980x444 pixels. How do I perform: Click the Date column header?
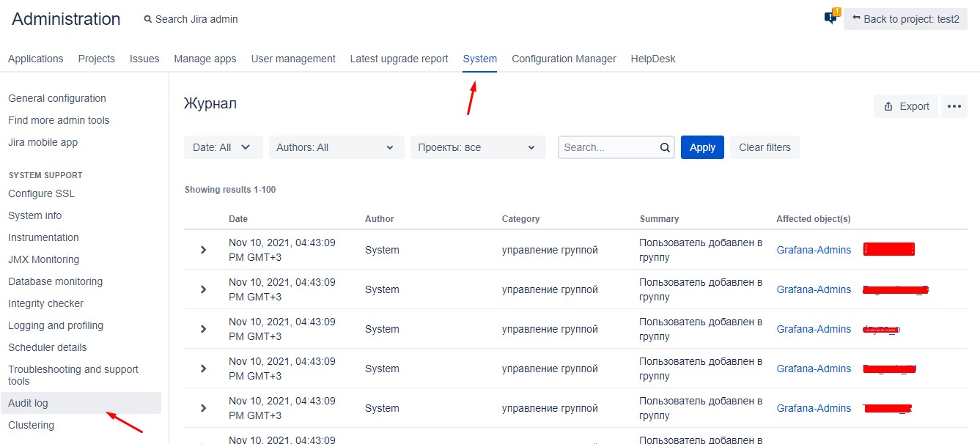(238, 218)
